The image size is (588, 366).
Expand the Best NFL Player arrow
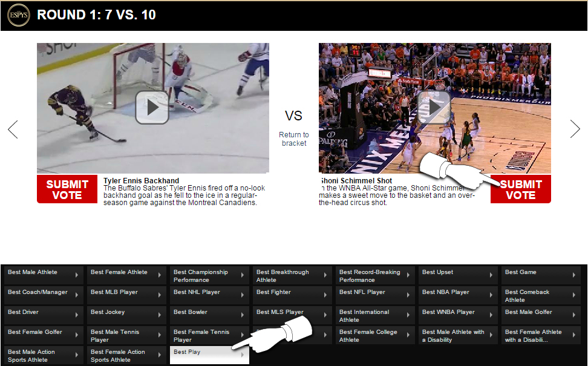(408, 295)
